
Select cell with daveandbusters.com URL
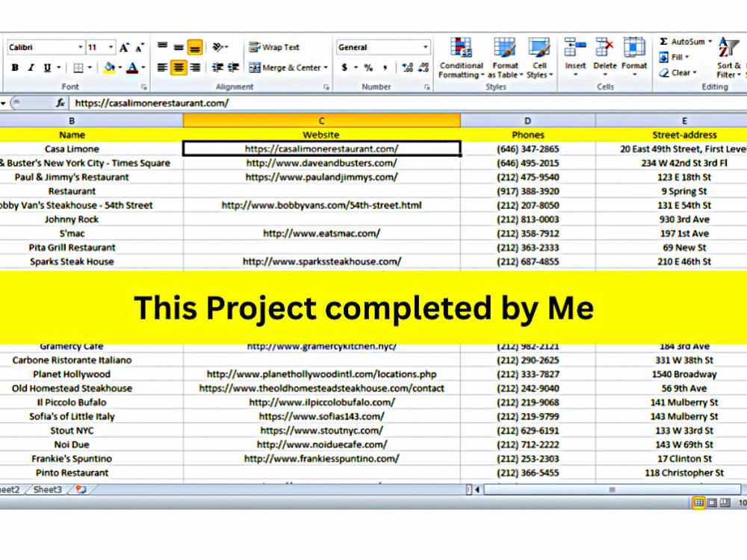coord(321,163)
